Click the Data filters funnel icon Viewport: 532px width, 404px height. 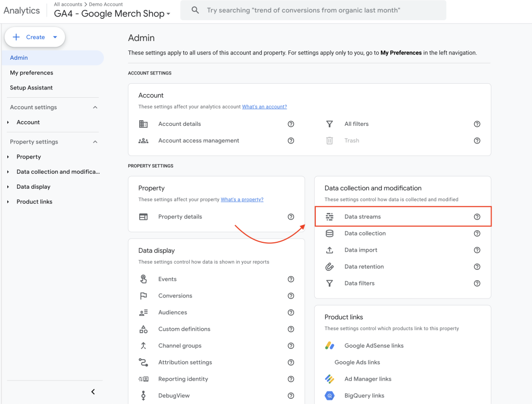(x=329, y=283)
